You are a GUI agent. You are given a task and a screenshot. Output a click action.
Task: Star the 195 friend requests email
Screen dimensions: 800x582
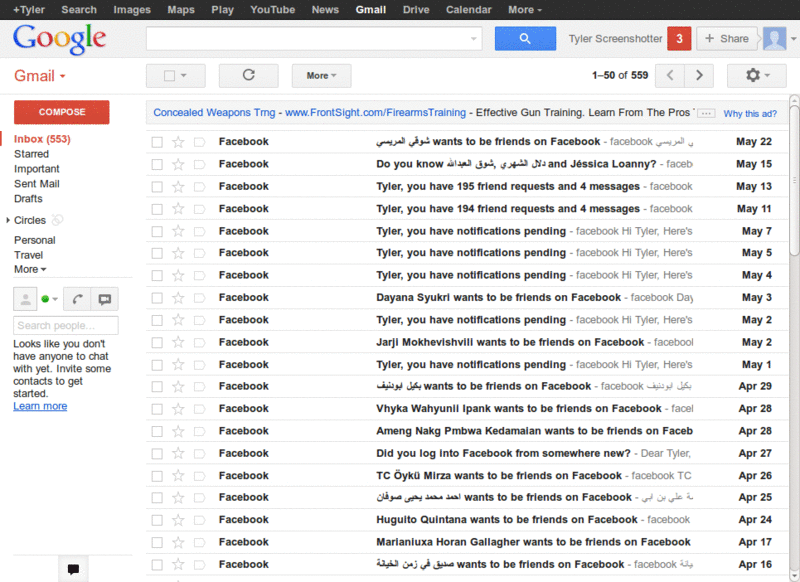click(x=178, y=187)
